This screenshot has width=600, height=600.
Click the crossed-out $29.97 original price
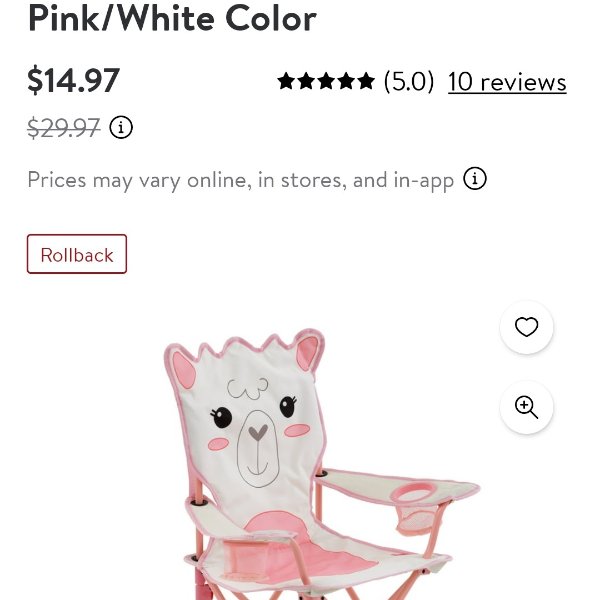click(x=64, y=127)
